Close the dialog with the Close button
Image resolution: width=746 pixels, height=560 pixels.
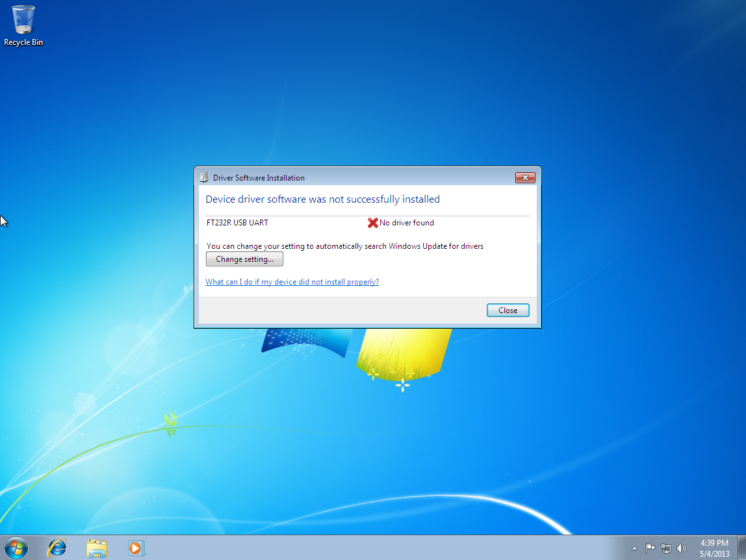click(x=508, y=311)
